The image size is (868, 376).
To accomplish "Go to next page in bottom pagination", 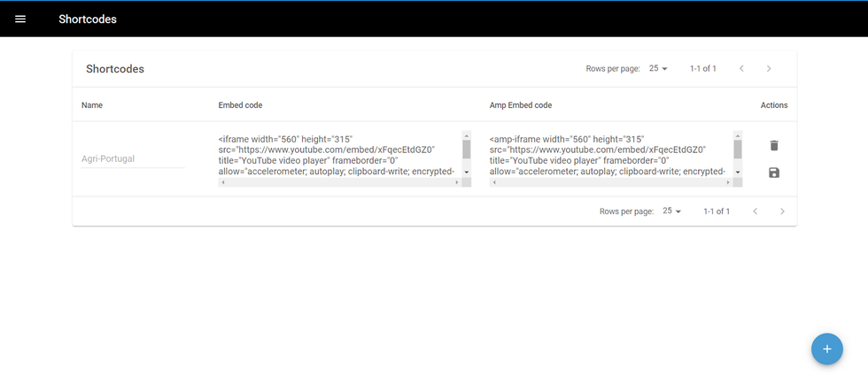I will (x=782, y=211).
